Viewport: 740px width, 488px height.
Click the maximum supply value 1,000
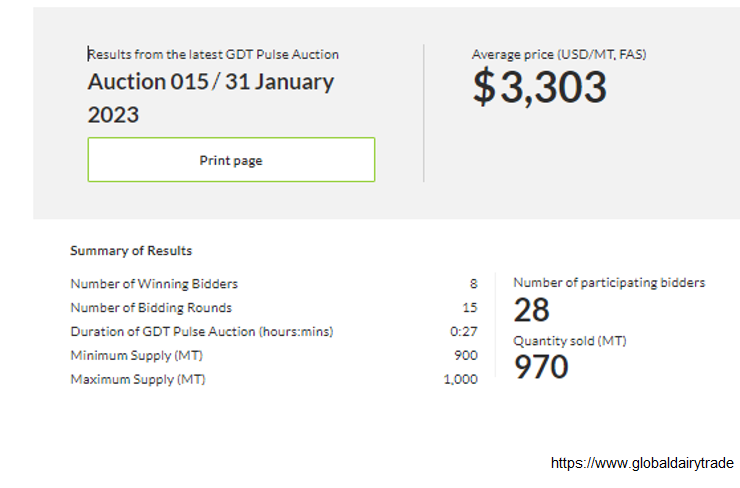(460, 380)
